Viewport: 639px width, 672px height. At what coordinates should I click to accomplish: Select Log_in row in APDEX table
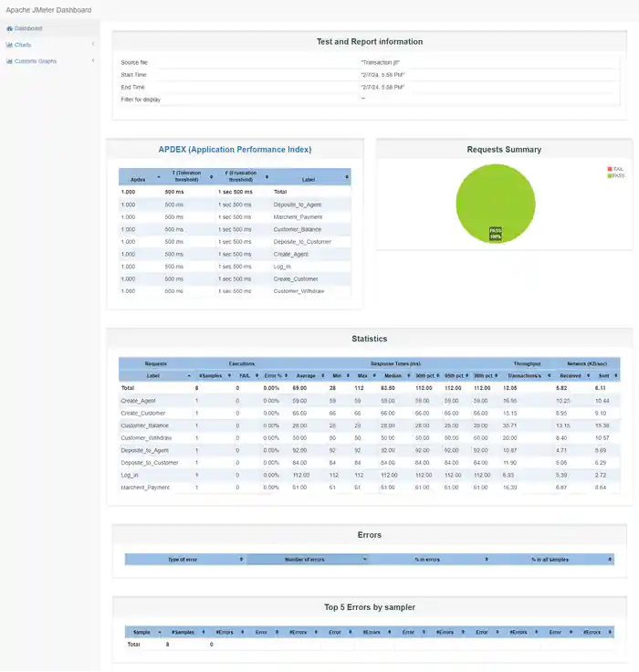click(x=235, y=267)
